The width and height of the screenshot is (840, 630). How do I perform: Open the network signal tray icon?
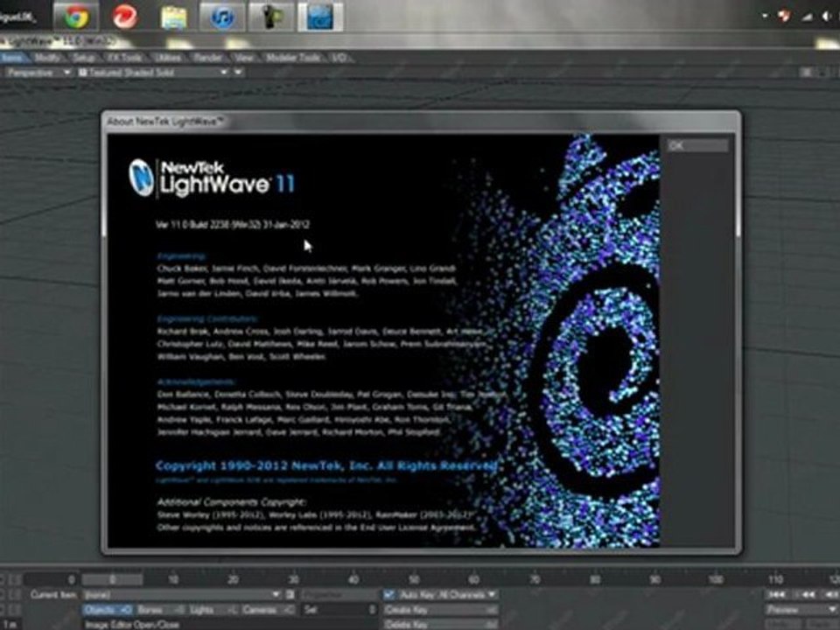point(807,17)
